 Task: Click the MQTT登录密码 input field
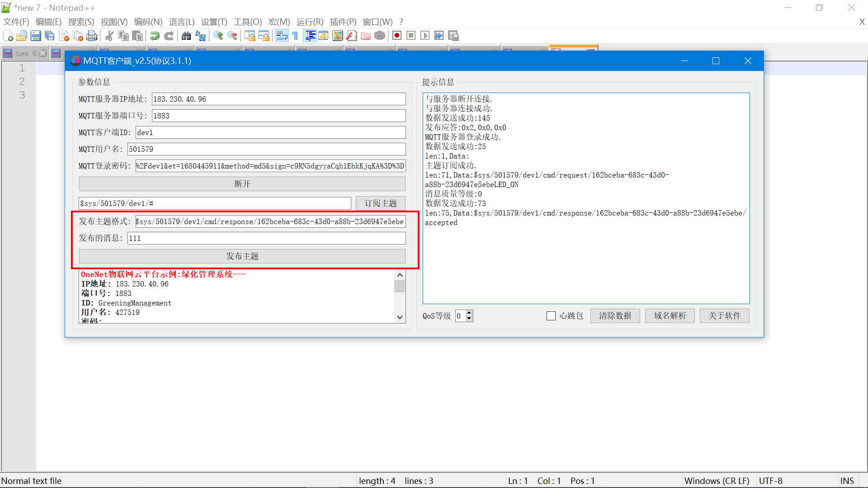click(x=270, y=166)
